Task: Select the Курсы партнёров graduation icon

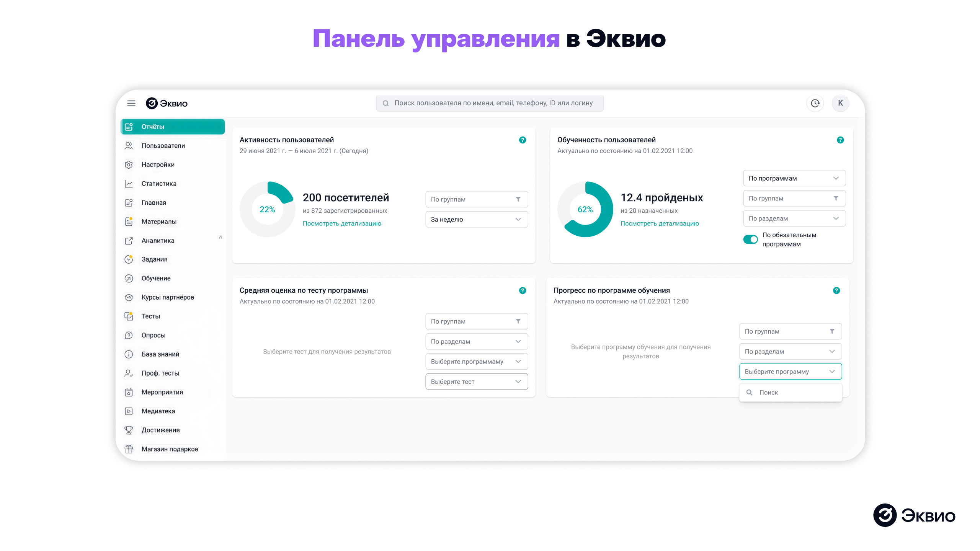Action: click(129, 297)
